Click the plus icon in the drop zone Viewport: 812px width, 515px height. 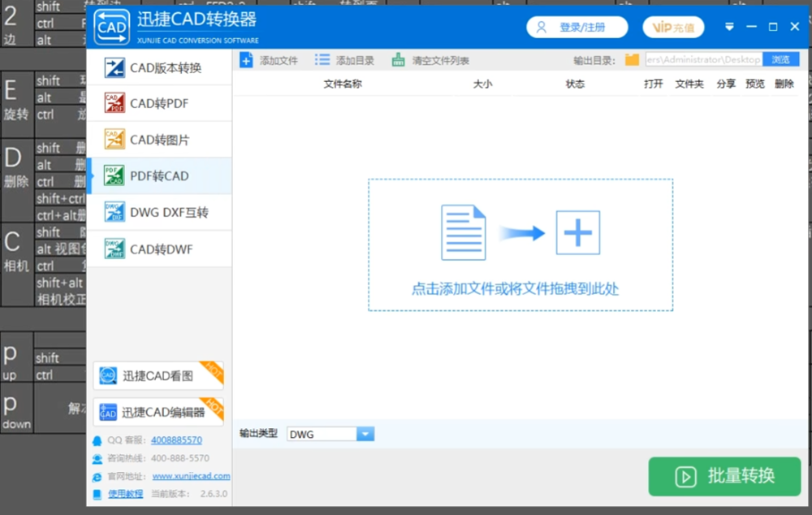click(x=578, y=232)
